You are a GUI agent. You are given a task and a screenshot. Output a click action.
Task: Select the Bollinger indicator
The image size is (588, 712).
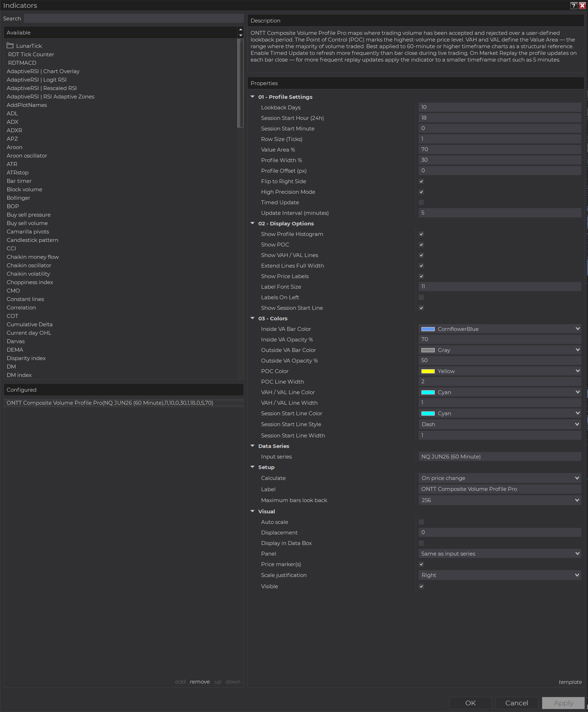18,198
